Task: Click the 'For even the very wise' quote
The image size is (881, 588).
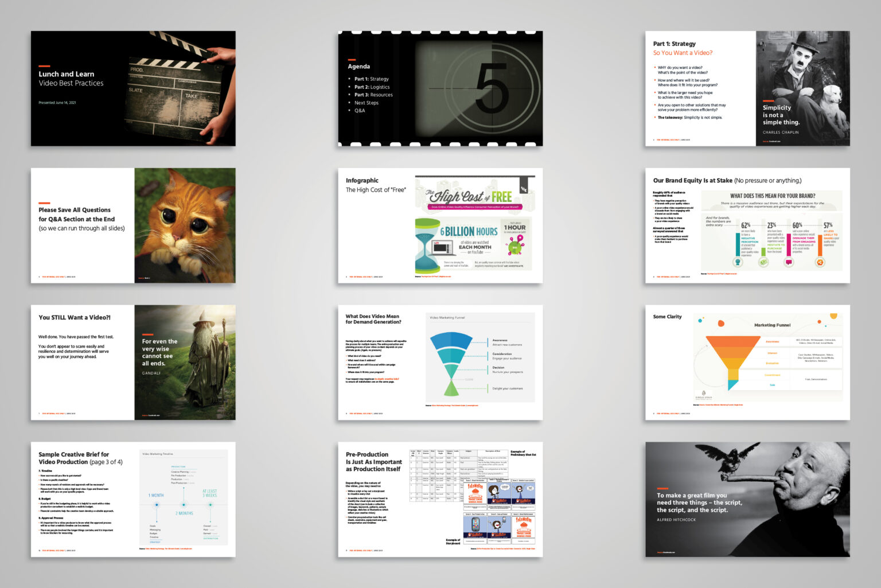Action: coord(159,352)
